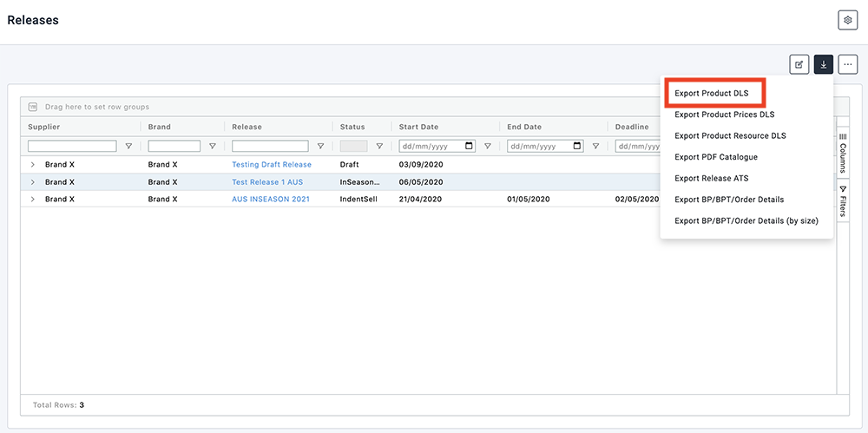Click the edit pencil icon button
The width and height of the screenshot is (868, 433).
tap(799, 64)
